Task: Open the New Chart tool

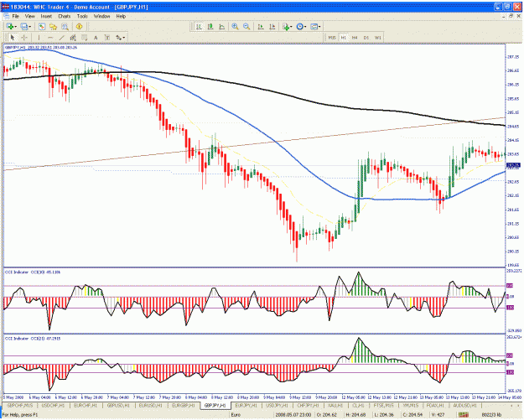Action: [x=10, y=26]
